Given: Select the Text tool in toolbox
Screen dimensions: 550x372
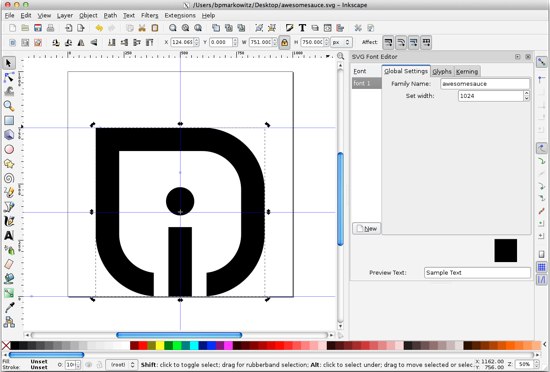Looking at the screenshot, I should pos(9,235).
